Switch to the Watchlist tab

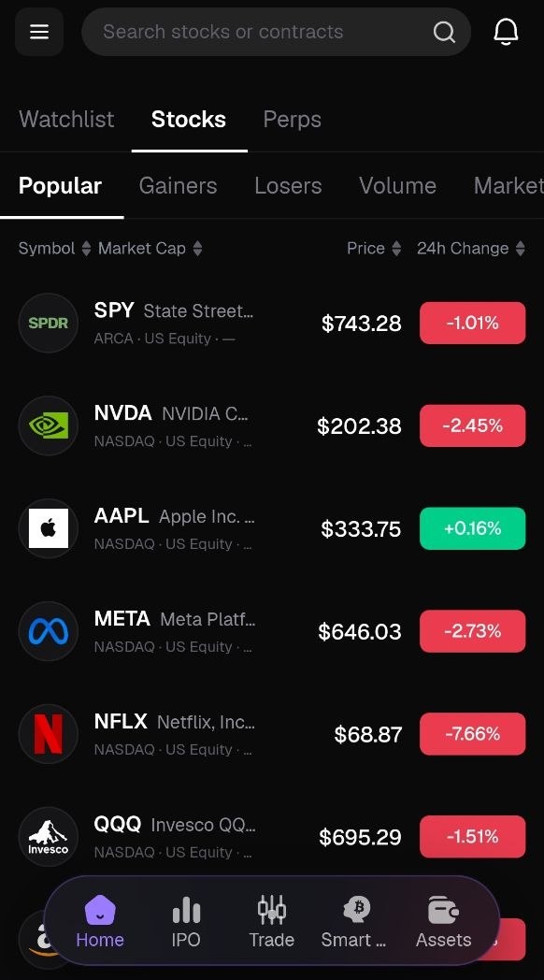coord(66,120)
